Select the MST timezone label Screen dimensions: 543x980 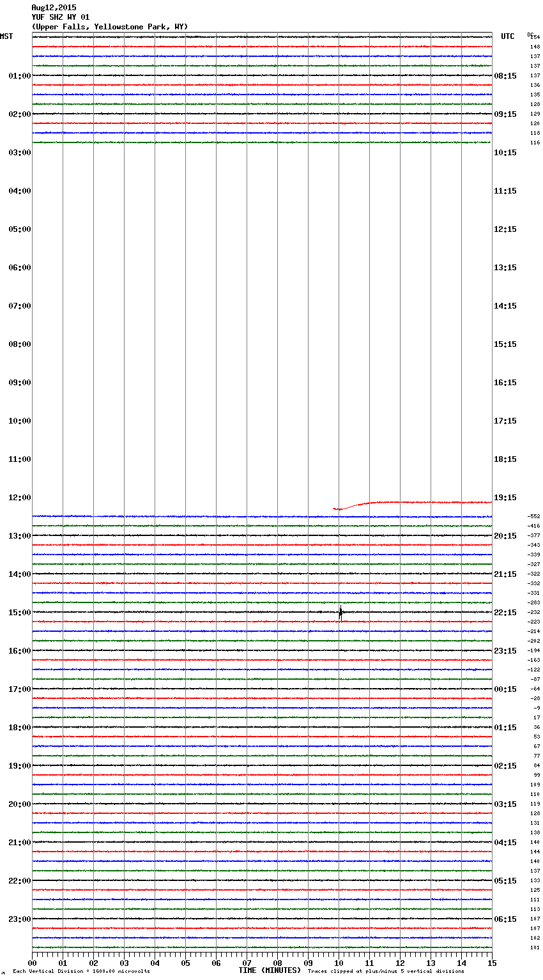6,36
